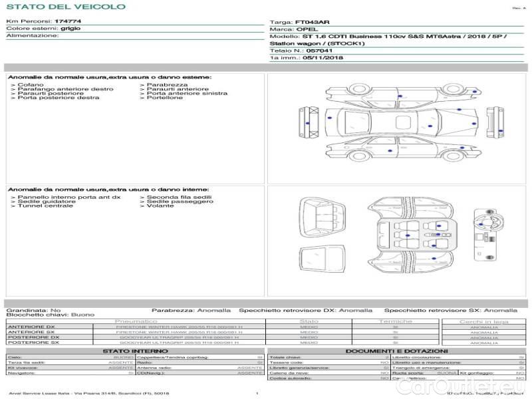This screenshot has height=399, width=532.
Task: Click the car front-end view diagram
Action: 495,122
